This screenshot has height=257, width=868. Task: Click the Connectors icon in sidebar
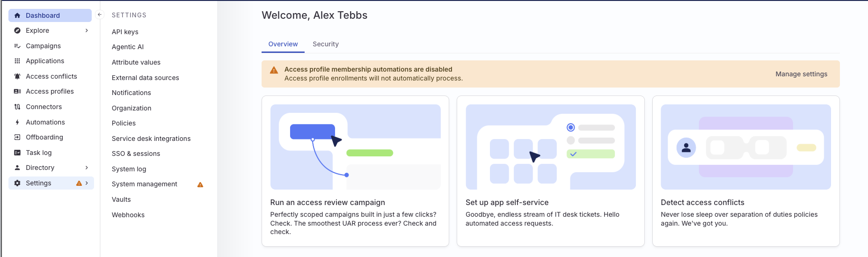17,107
